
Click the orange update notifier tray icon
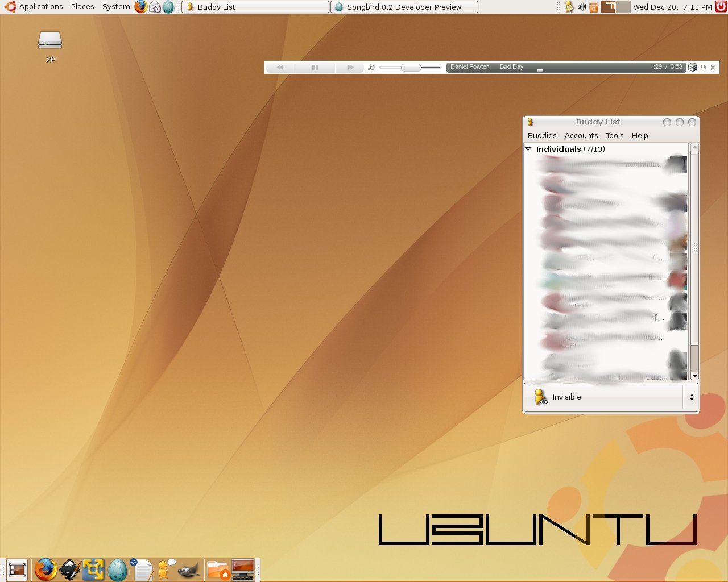click(x=594, y=7)
